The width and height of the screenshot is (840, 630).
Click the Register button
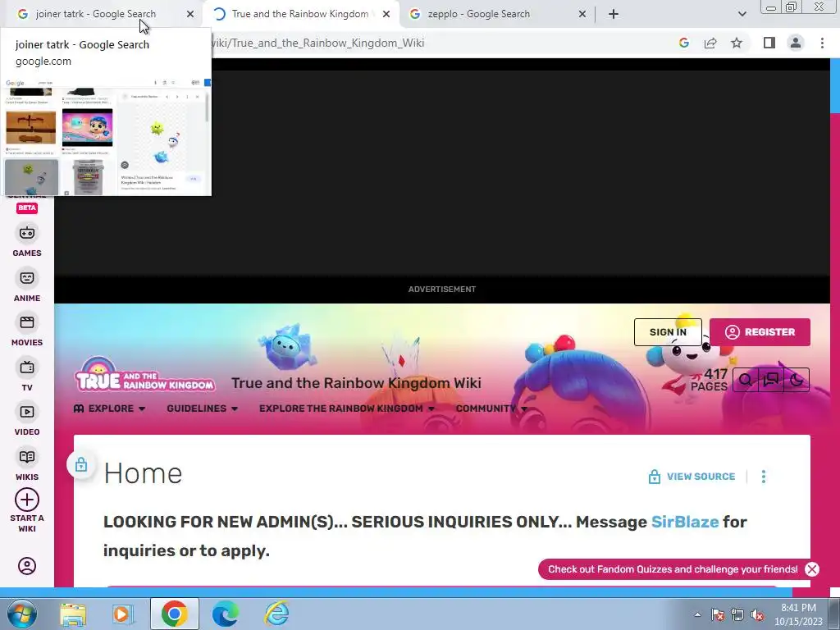tap(760, 332)
